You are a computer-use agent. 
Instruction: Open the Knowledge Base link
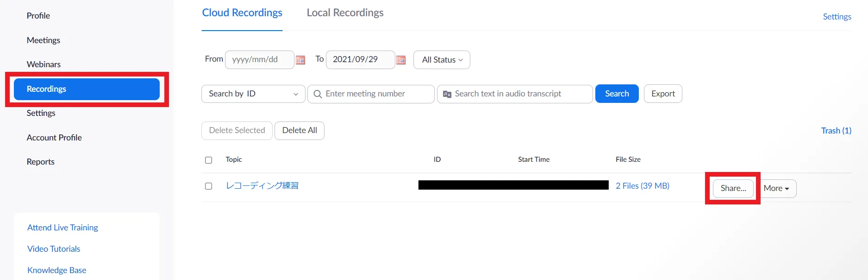click(56, 270)
